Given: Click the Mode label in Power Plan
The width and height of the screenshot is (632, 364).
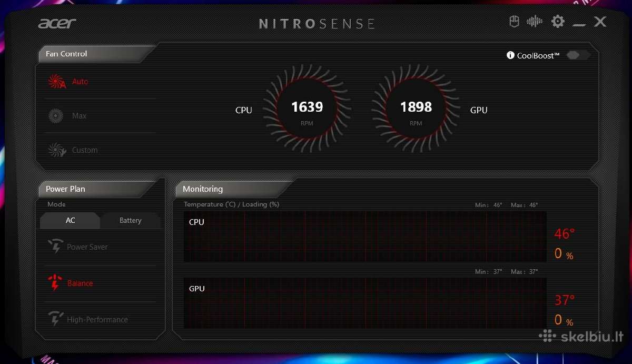Looking at the screenshot, I should 56,204.
